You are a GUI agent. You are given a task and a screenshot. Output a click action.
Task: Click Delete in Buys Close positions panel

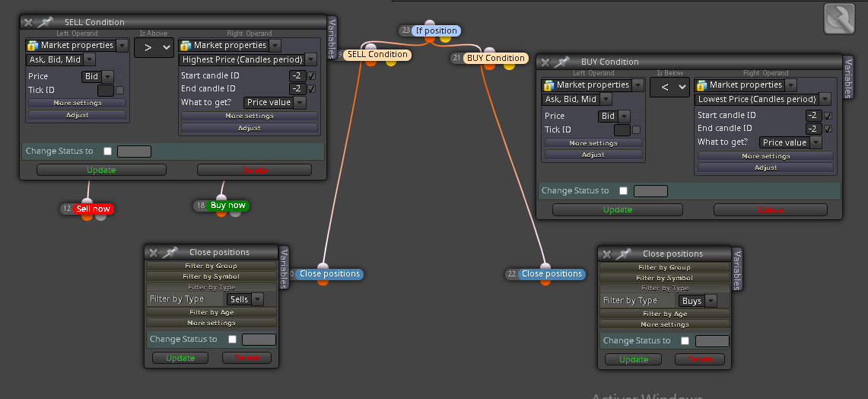[x=700, y=359]
